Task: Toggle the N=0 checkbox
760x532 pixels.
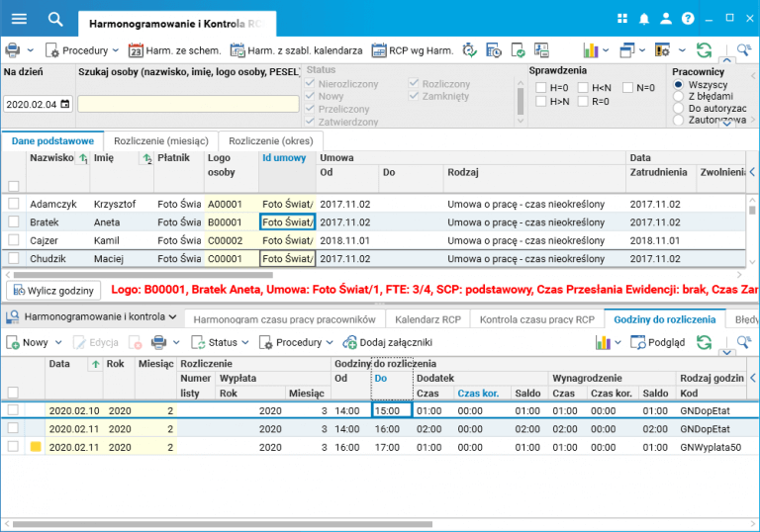Action: tap(627, 88)
